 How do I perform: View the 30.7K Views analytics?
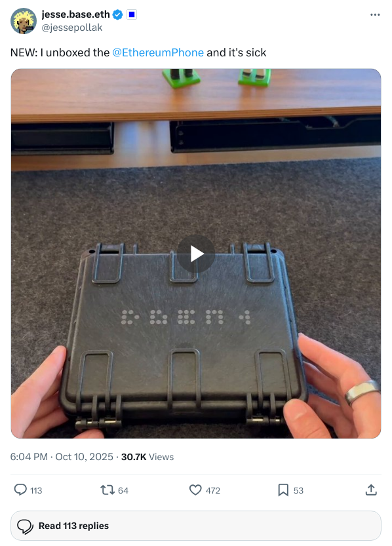tap(147, 457)
